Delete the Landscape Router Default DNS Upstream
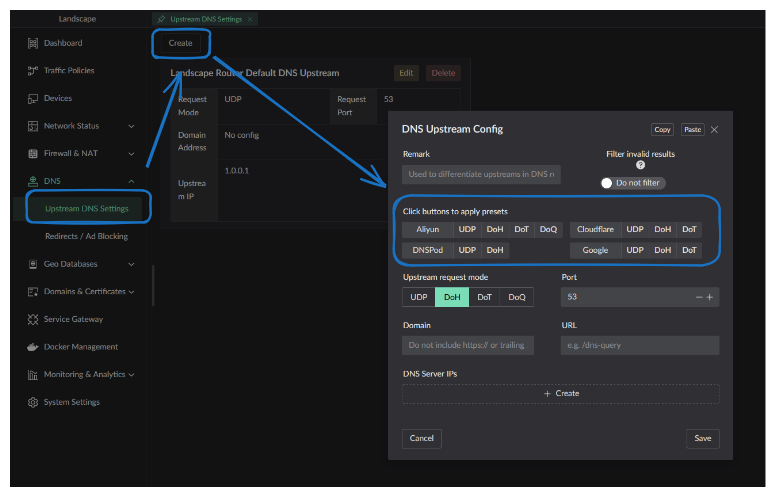 (x=443, y=73)
